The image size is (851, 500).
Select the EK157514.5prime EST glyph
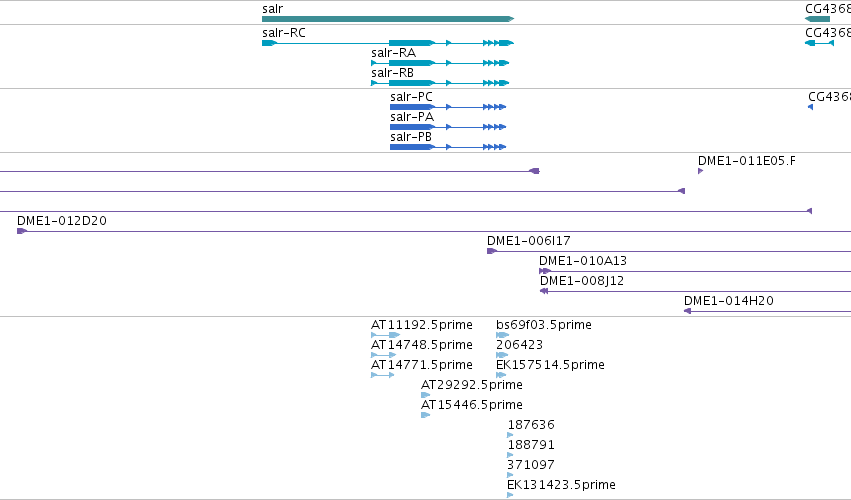[x=501, y=375]
